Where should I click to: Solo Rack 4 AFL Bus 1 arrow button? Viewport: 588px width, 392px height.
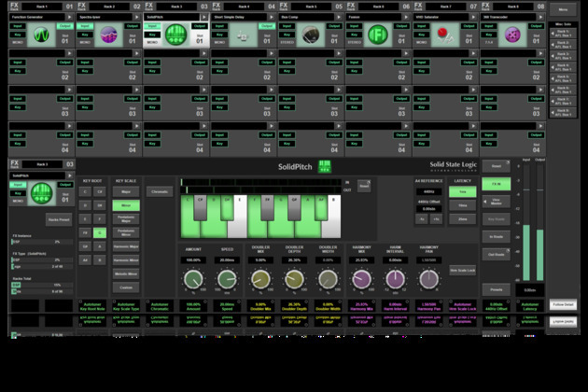(563, 67)
